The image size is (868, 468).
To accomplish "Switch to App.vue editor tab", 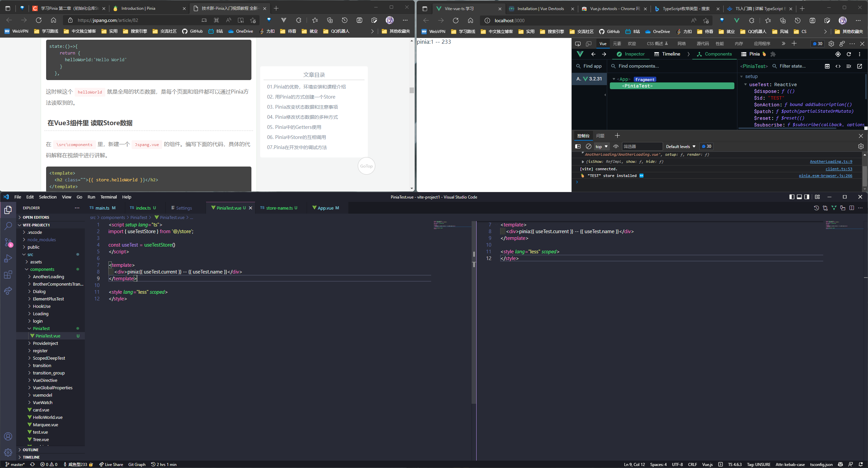I will [325, 208].
